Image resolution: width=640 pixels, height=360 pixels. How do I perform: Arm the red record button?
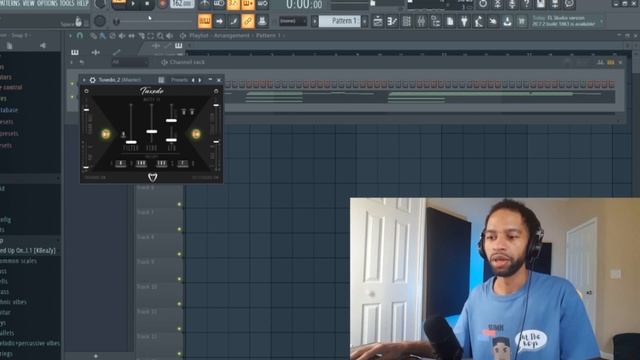pos(162,4)
